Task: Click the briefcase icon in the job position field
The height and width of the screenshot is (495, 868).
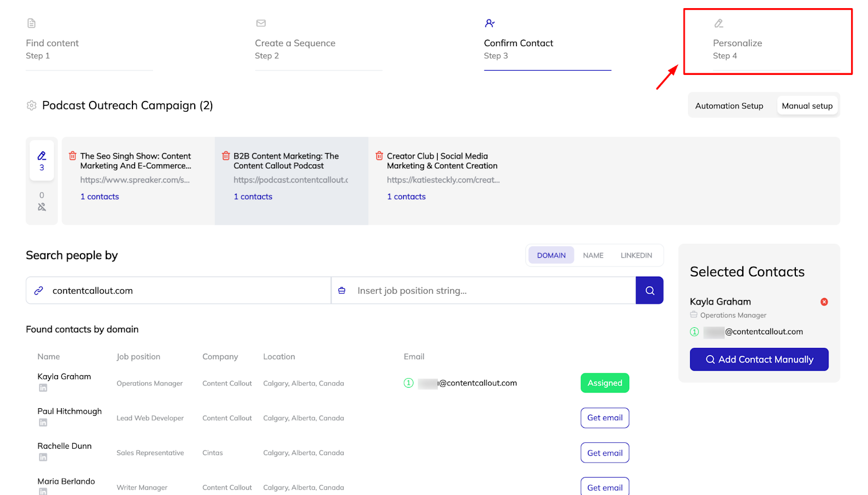Action: tap(342, 290)
